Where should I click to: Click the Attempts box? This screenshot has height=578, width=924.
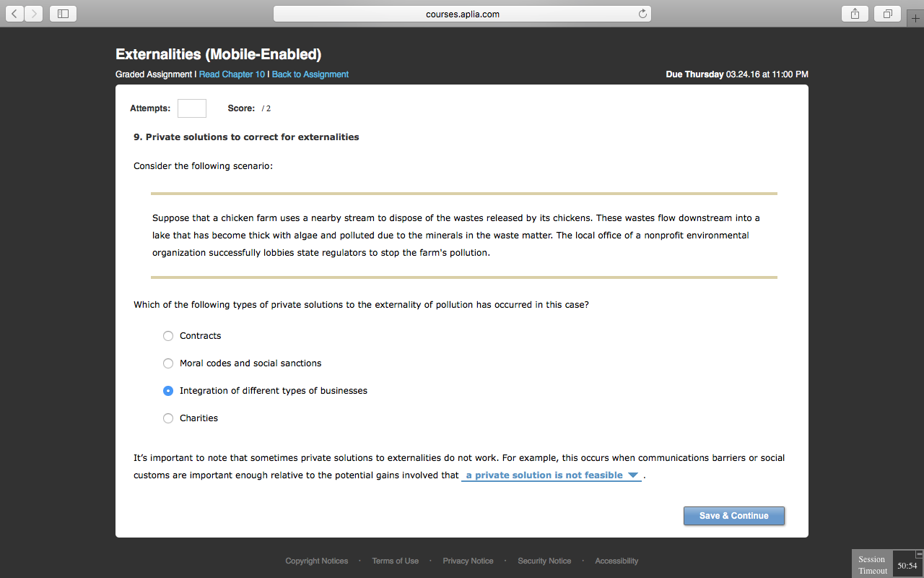pos(192,108)
